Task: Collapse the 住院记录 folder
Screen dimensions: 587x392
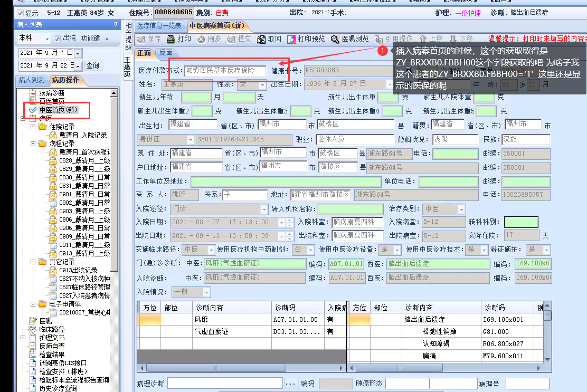Action: pyautogui.click(x=33, y=127)
